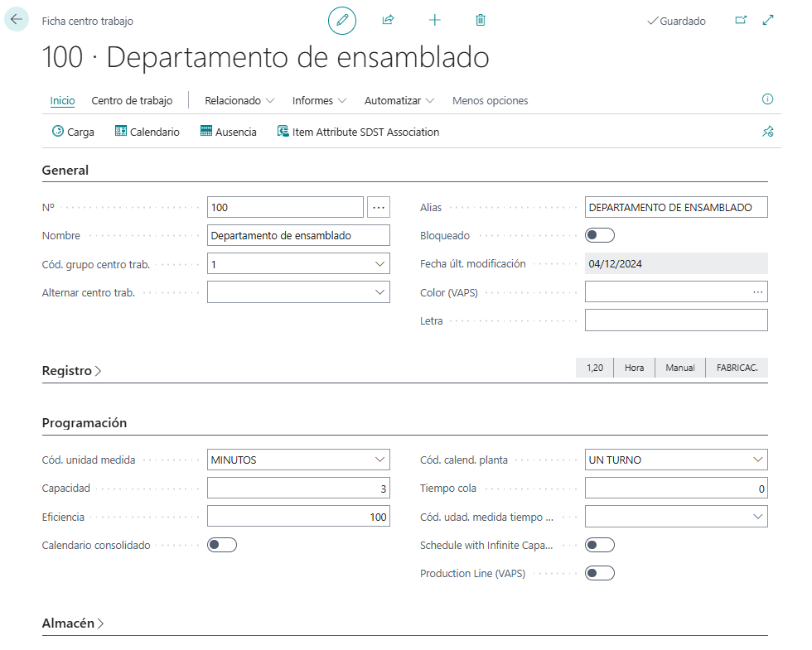
Task: Delete the record with the trash icon
Action: [480, 20]
